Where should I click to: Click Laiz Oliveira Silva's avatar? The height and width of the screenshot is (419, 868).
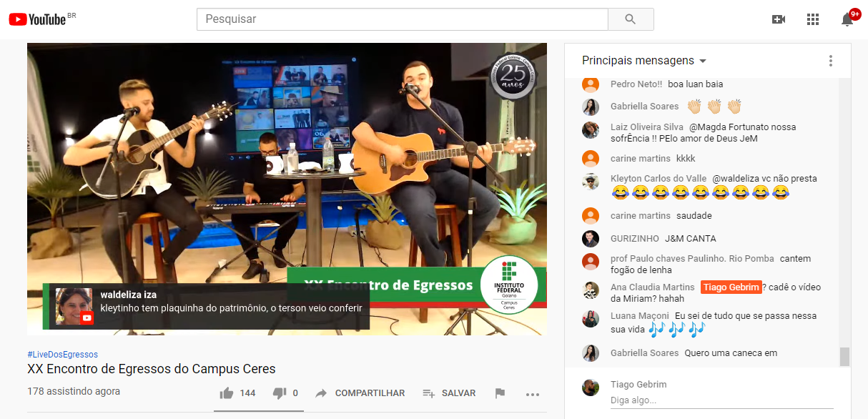tap(591, 130)
